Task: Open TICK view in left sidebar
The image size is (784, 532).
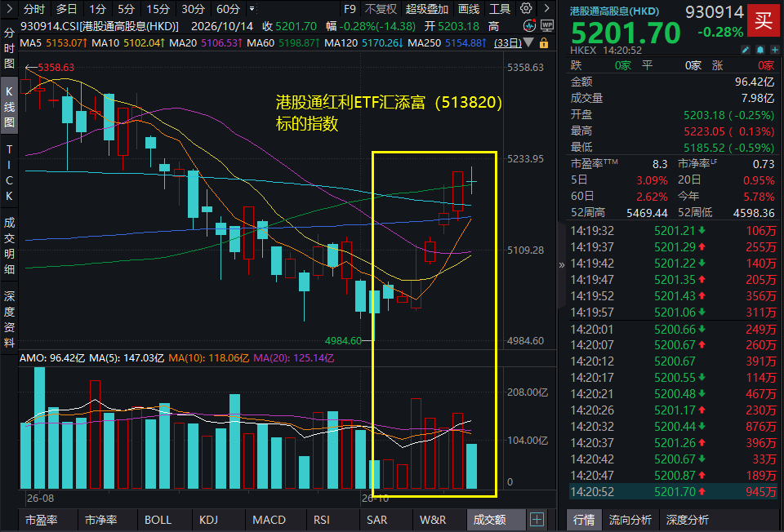Action: 9,172
